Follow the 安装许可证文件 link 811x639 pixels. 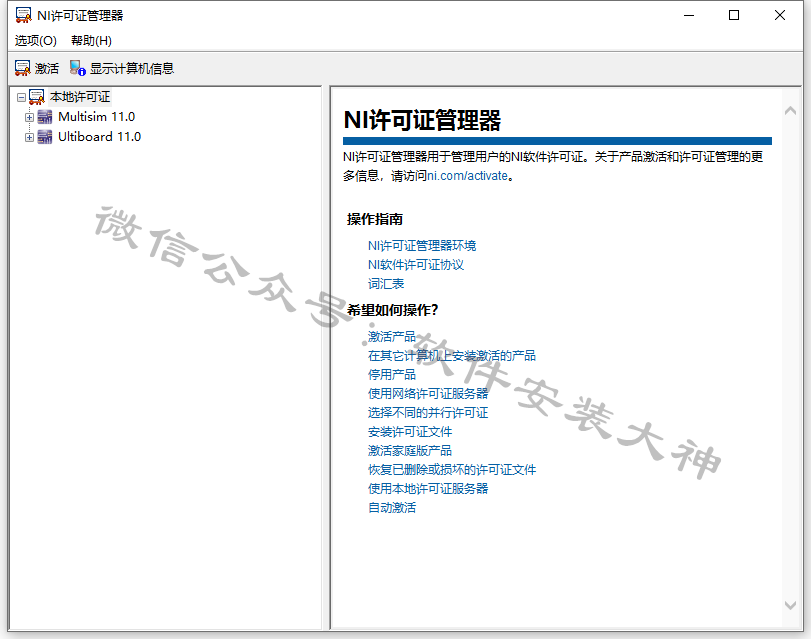coord(410,432)
